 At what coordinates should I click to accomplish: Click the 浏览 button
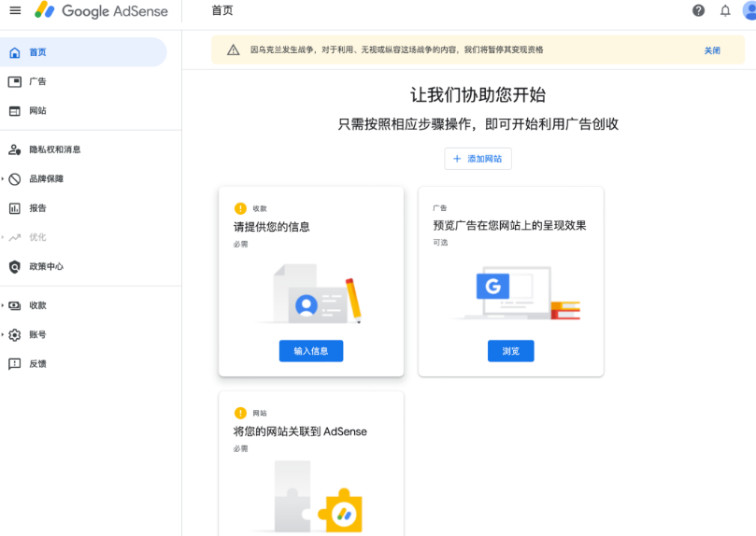tap(510, 351)
